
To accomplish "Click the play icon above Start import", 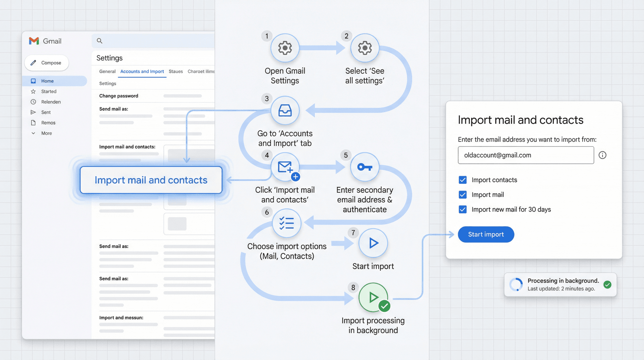I will [x=373, y=243].
